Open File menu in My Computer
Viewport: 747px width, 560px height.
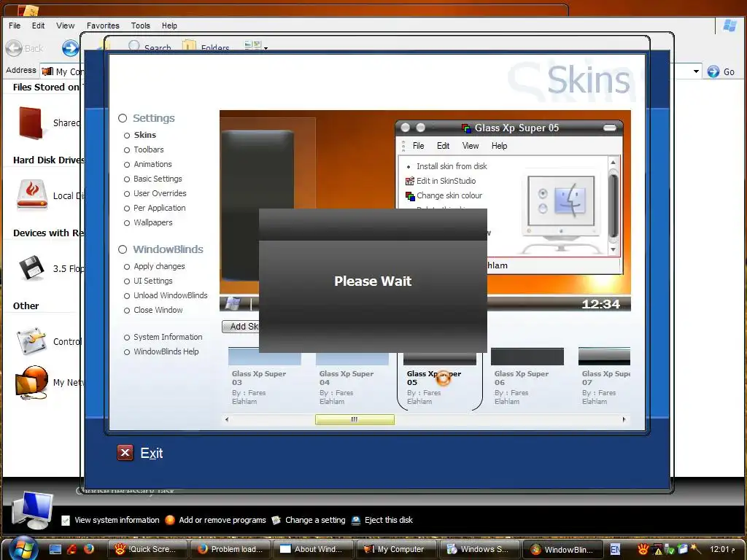[15, 26]
